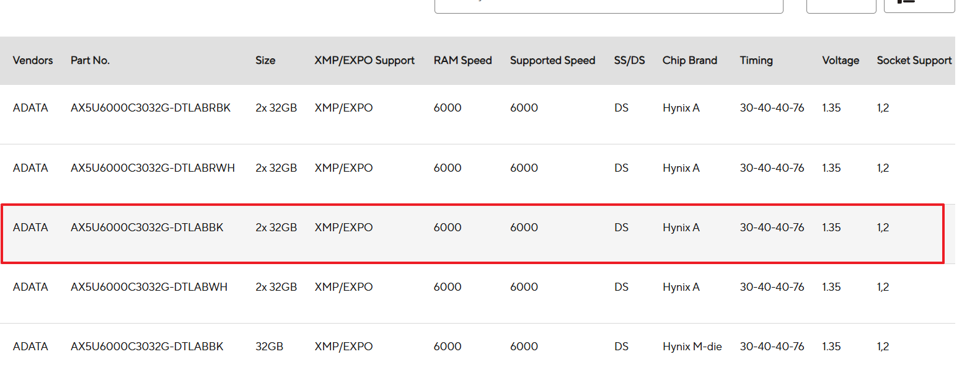Click ADATA vendor in the DTLABRWH row
Screen dimensions: 980x367
pos(30,168)
